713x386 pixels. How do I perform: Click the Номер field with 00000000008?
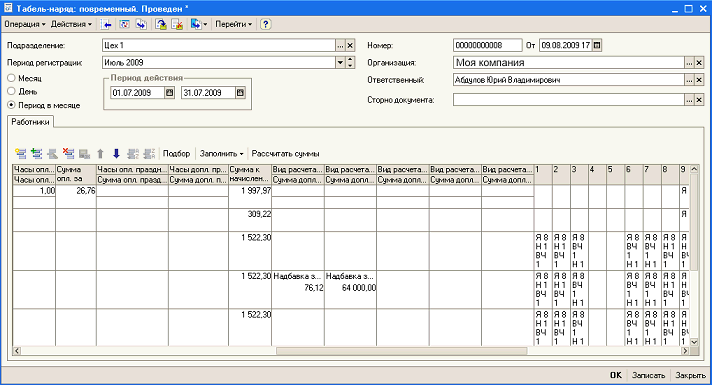[487, 45]
